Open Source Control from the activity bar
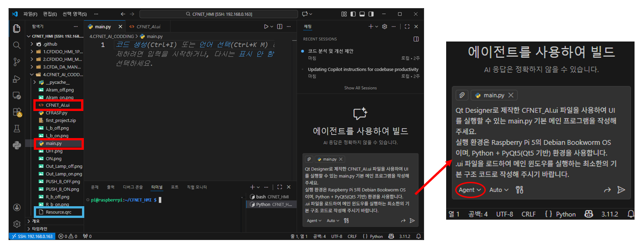 tap(17, 62)
